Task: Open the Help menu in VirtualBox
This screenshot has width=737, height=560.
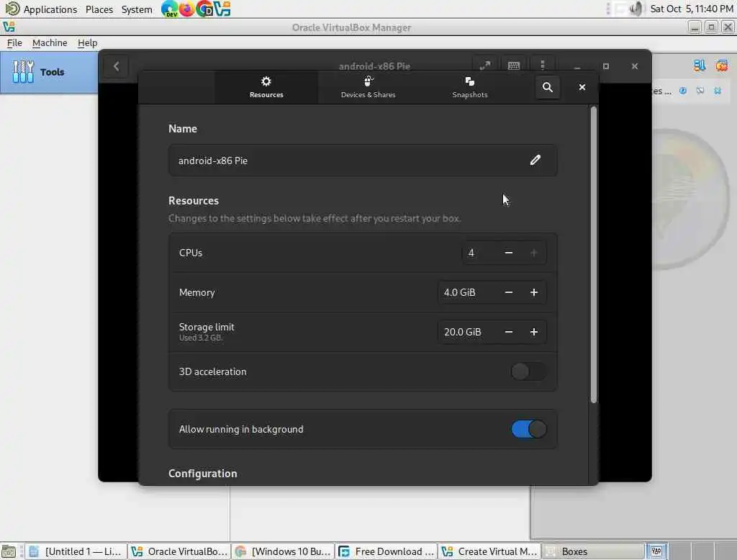Action: click(87, 42)
